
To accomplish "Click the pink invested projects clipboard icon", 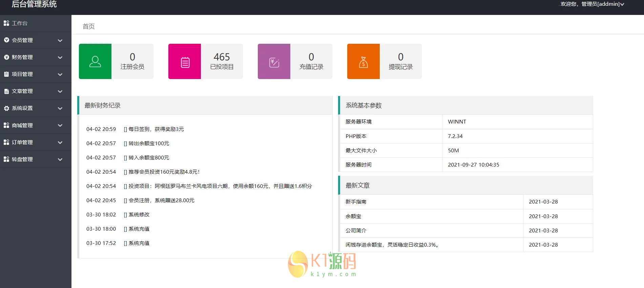I will click(185, 62).
